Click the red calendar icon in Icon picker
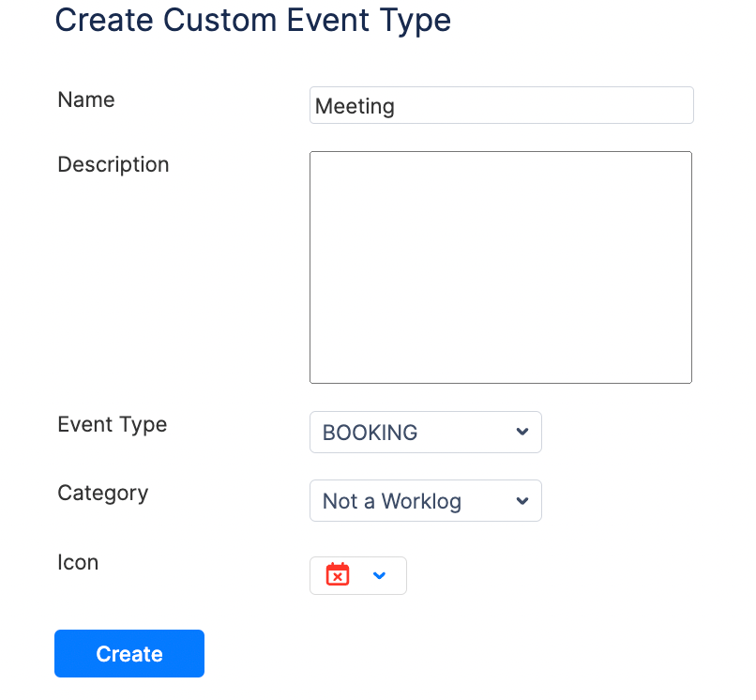Viewport: 756px width, 700px height. [x=338, y=575]
